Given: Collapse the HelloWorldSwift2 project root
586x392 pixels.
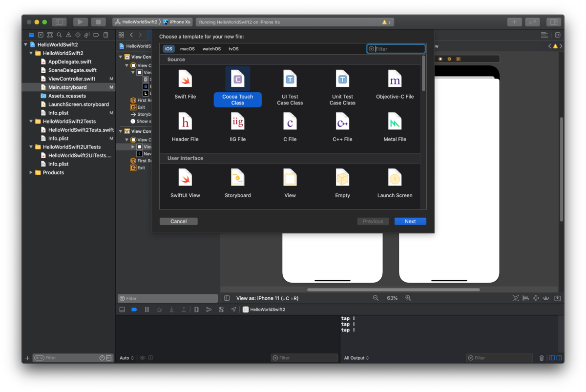Looking at the screenshot, I should [26, 44].
